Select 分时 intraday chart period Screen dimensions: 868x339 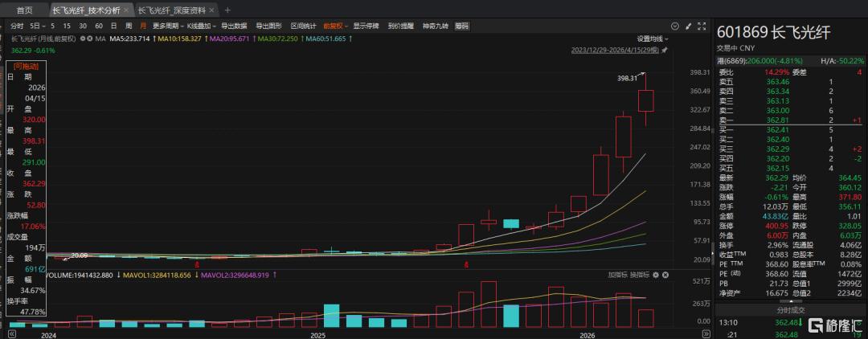[17, 26]
